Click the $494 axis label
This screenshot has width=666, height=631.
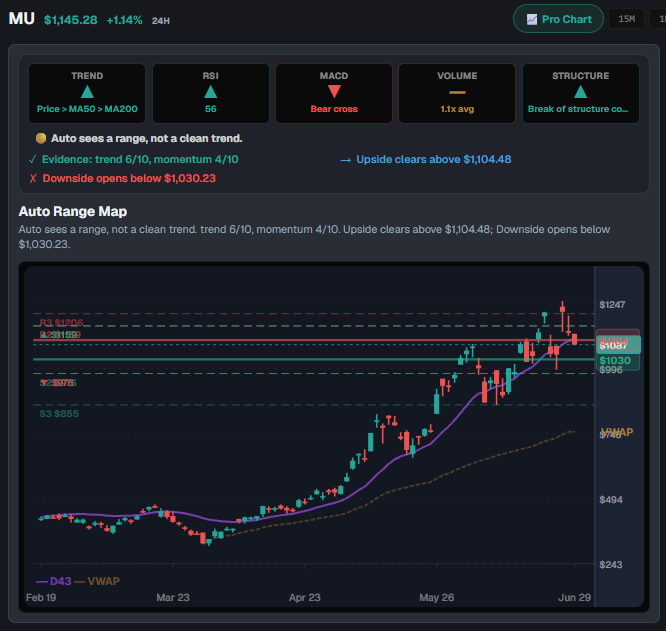611,500
